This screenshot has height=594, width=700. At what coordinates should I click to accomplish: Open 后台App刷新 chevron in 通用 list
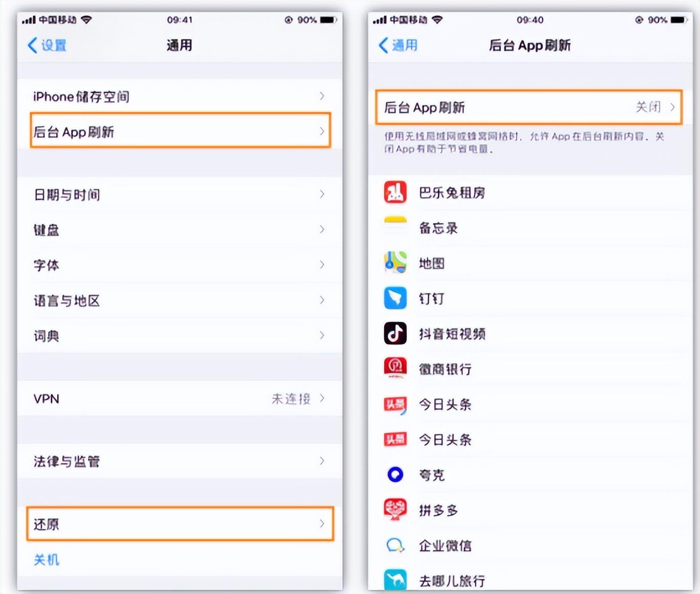[322, 131]
